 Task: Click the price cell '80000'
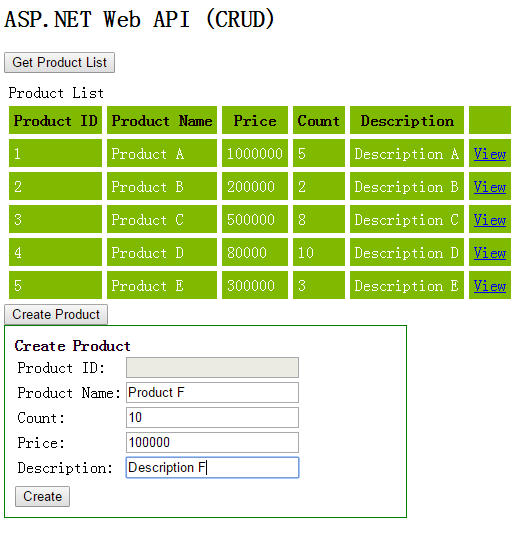click(255, 252)
